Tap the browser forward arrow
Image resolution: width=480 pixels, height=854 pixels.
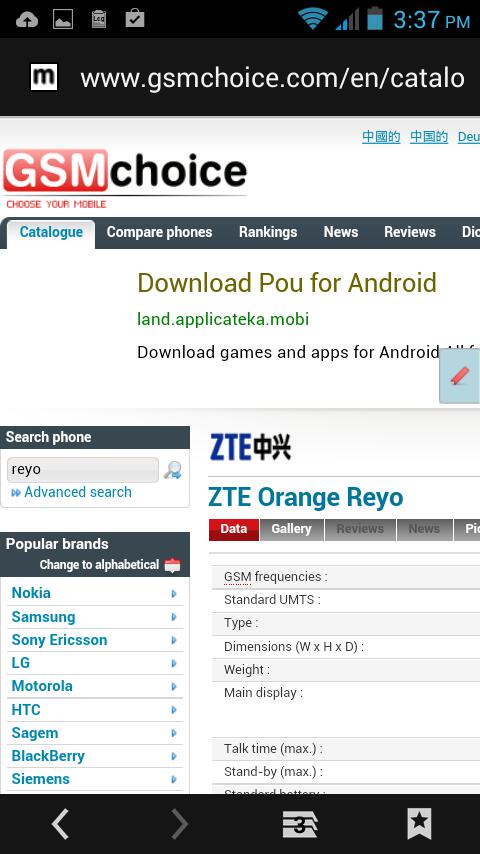(180, 824)
